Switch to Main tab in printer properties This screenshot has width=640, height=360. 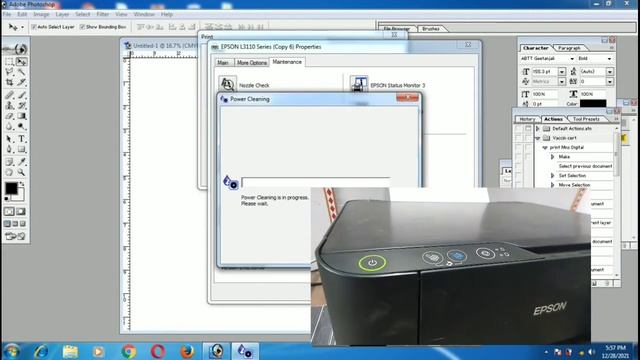point(223,63)
